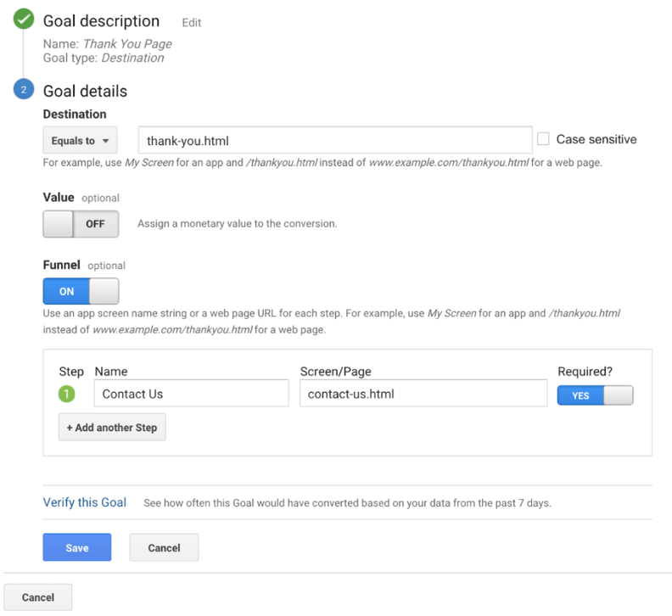
Task: Click the bottom Cancel button
Action: pyautogui.click(x=38, y=597)
